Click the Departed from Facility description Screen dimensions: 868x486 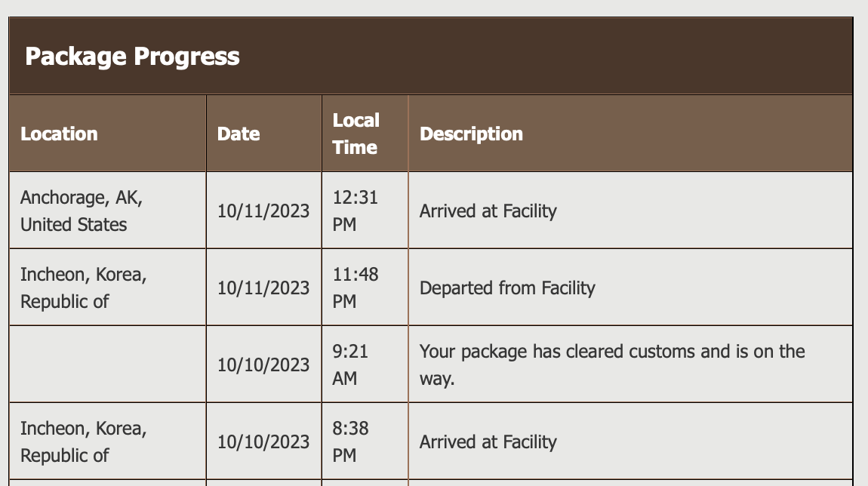(507, 288)
